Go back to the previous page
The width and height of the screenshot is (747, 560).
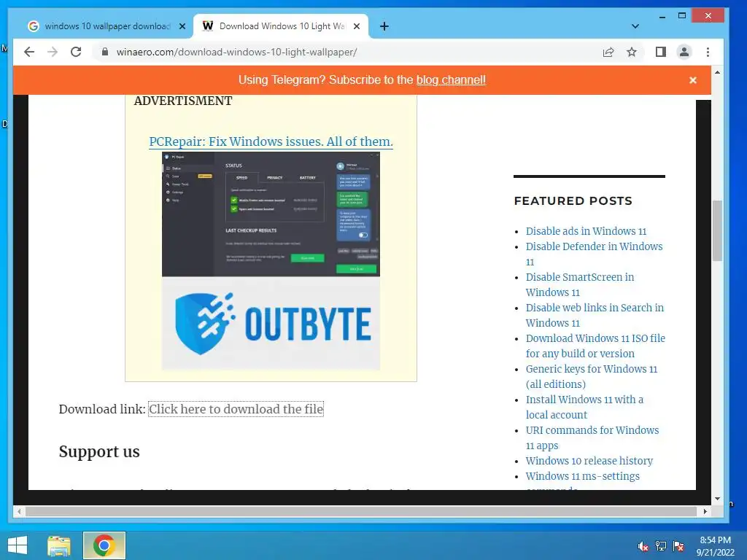(x=29, y=52)
